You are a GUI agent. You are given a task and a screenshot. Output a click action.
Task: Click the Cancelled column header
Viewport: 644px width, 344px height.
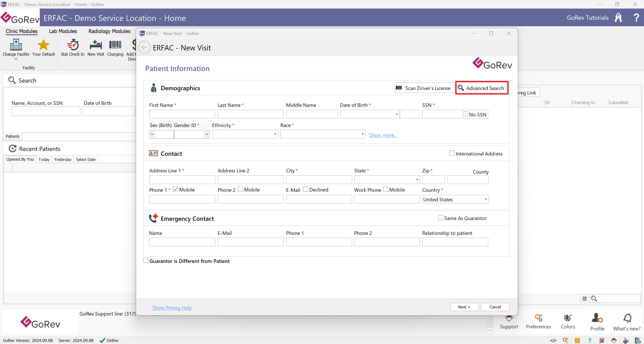(x=624, y=103)
